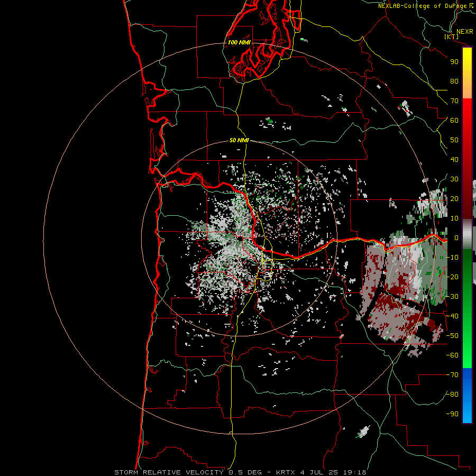Screen dimensions: 476x476
Task: Click the blue bottom segment of the velocity color bar
Action: coord(467,395)
